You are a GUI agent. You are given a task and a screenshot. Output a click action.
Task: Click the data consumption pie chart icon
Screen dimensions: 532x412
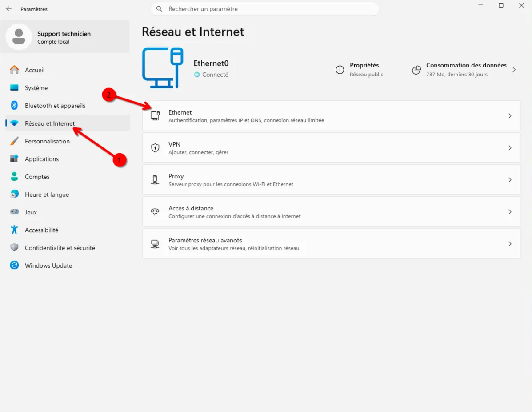coord(416,70)
